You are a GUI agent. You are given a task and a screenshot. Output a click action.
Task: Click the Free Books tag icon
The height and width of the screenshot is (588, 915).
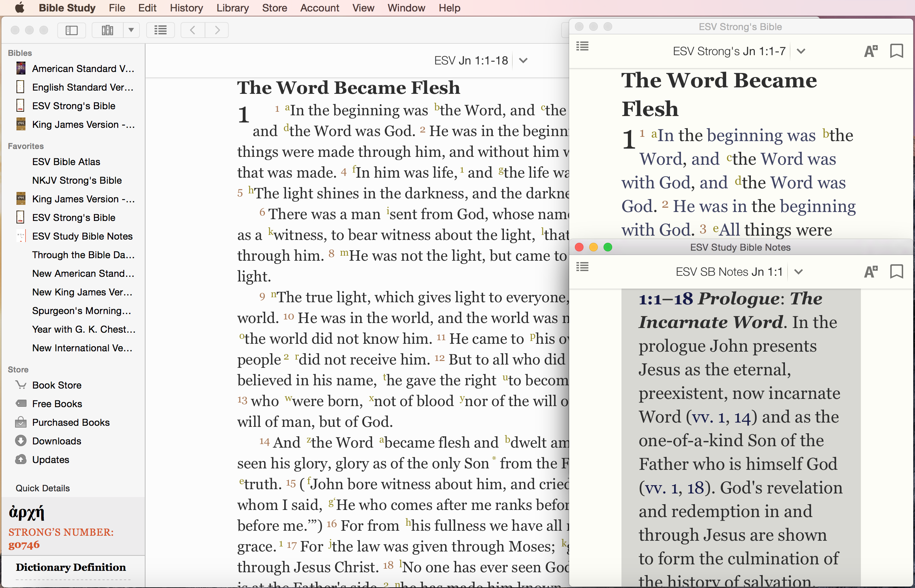tap(21, 404)
